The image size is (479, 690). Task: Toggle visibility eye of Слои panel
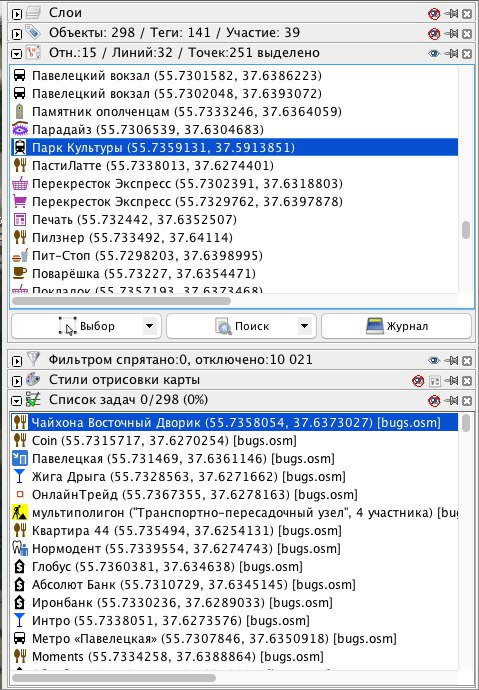(434, 14)
